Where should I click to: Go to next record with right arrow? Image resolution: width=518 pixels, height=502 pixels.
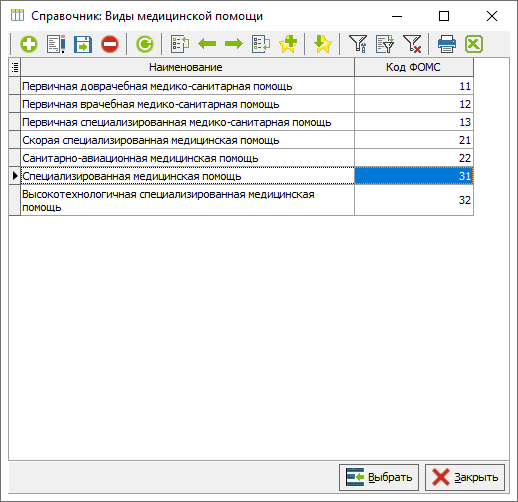234,44
